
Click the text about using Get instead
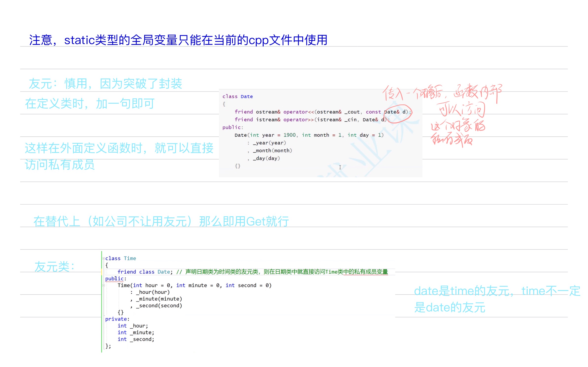(161, 221)
